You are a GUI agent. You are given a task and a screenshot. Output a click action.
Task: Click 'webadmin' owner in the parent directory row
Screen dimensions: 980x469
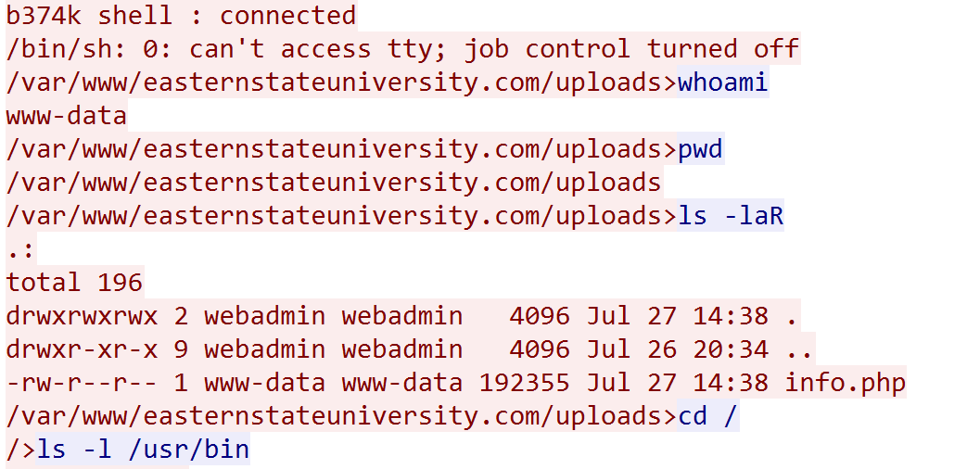[264, 349]
